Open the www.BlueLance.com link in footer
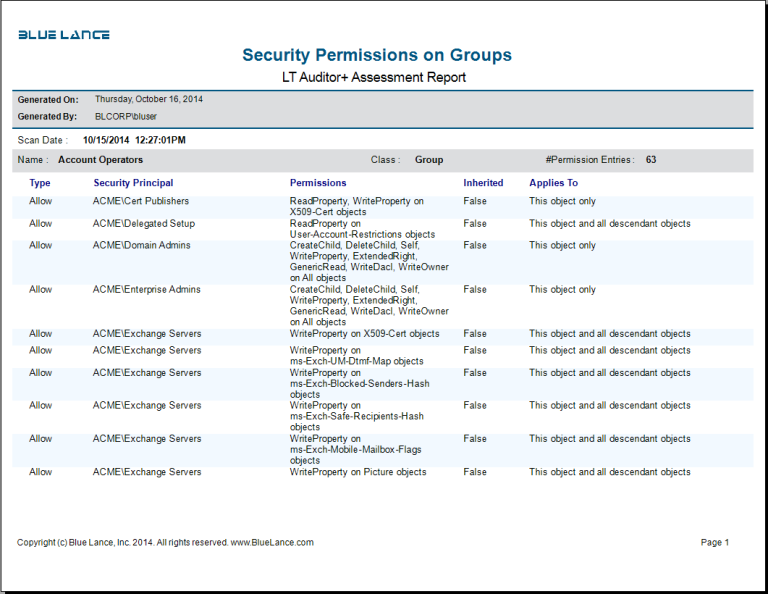 tap(272, 543)
